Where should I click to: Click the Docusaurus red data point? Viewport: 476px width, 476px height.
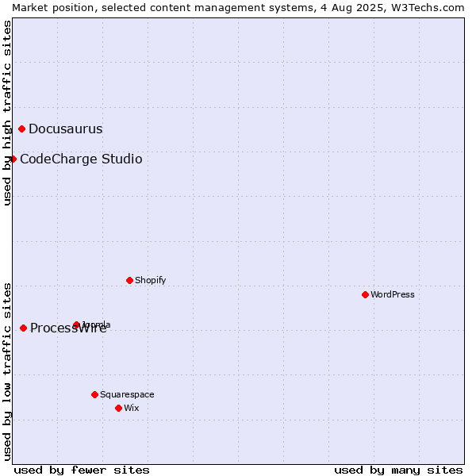(x=22, y=129)
